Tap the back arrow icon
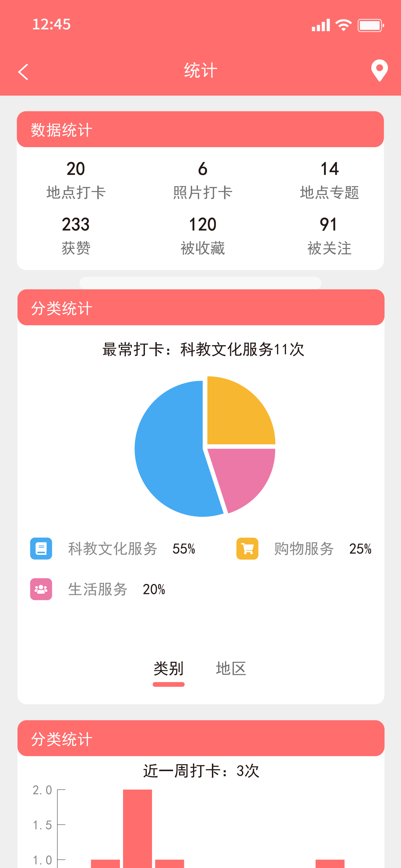401x868 pixels. coord(23,72)
